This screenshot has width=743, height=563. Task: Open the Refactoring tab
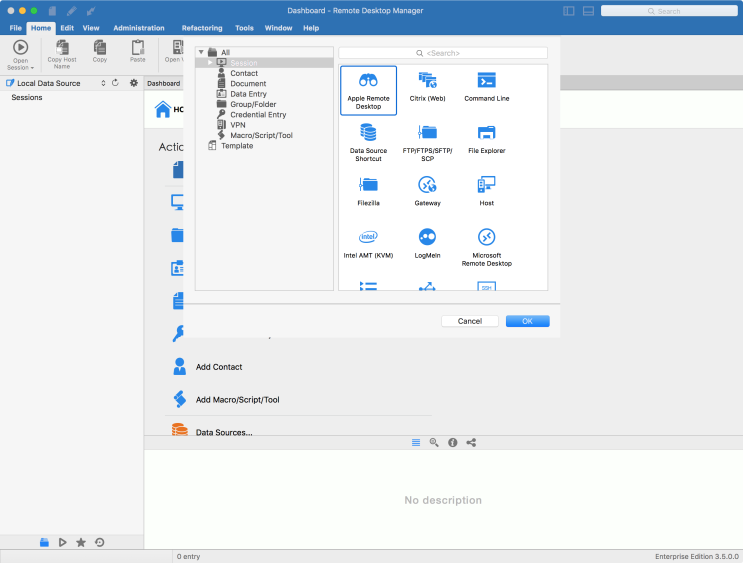tap(202, 28)
